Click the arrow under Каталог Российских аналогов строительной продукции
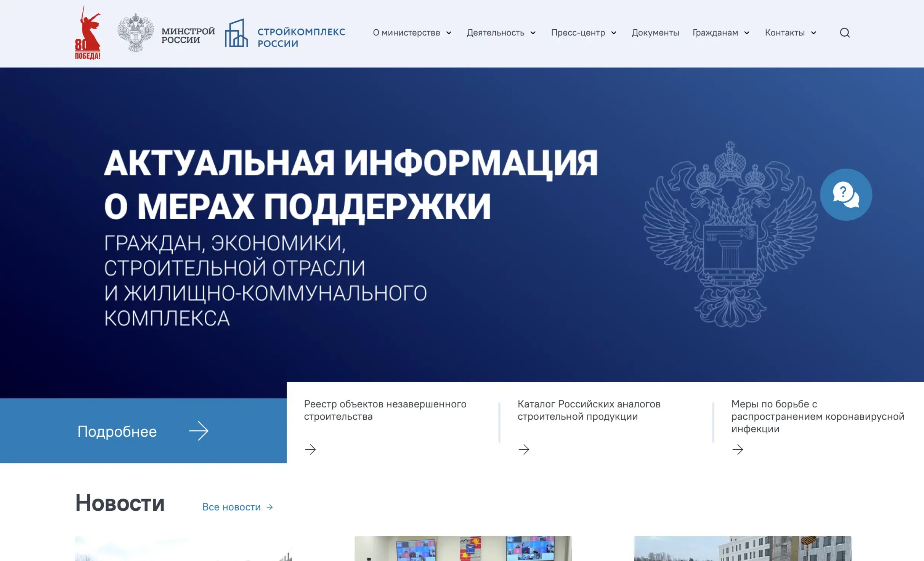 524,450
